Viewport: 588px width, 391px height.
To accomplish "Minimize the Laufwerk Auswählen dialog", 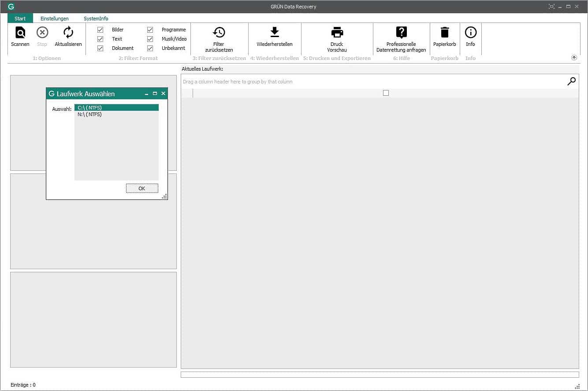I will pos(147,94).
